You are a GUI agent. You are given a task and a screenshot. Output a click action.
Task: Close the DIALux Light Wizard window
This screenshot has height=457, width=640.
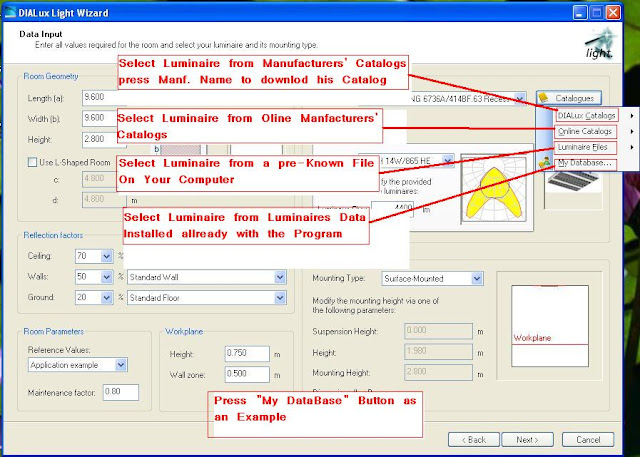tap(613, 13)
